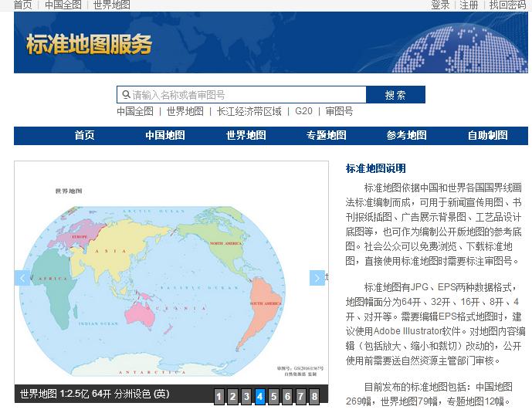Click the 长江经济带区域 quick search link
The image size is (532, 413).
[249, 111]
